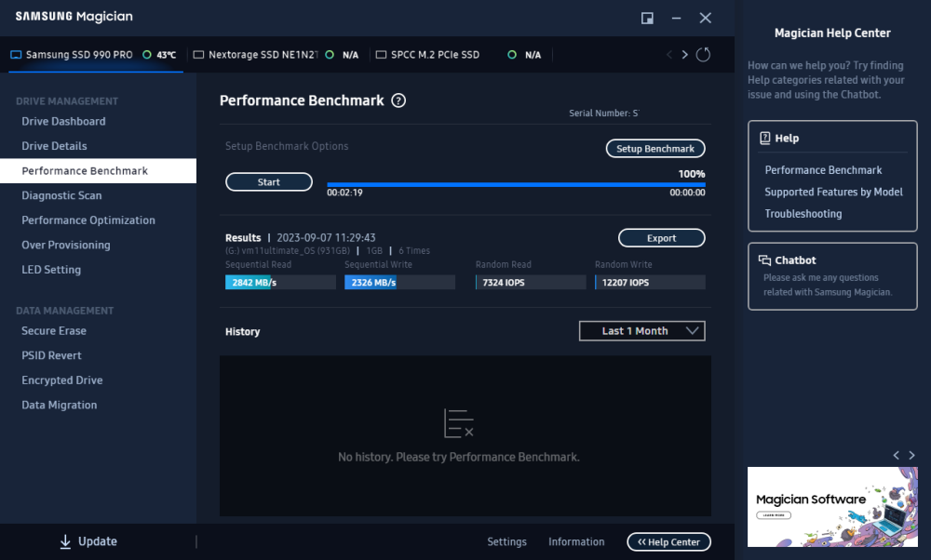Toggle compact window mode icon in title bar

coord(647,19)
